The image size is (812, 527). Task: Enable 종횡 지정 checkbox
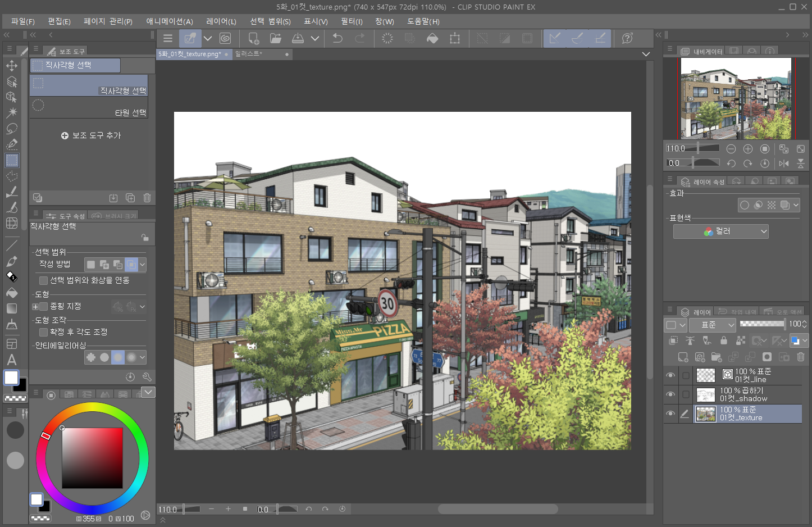point(44,307)
